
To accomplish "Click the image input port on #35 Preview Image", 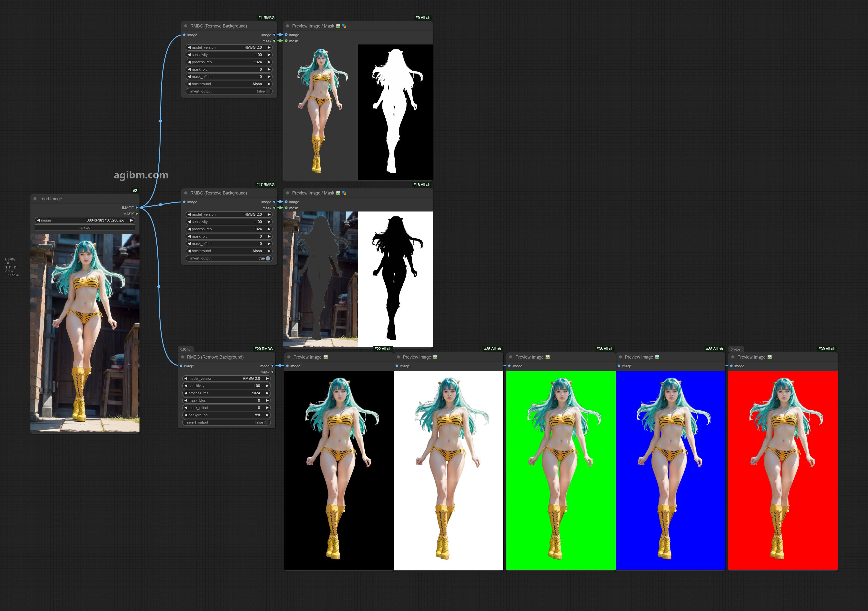I will [397, 366].
